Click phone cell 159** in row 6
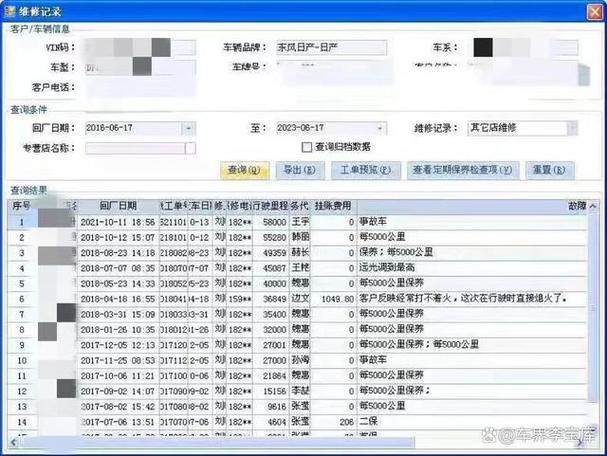Screen dimensions: 607x456 click(x=240, y=299)
